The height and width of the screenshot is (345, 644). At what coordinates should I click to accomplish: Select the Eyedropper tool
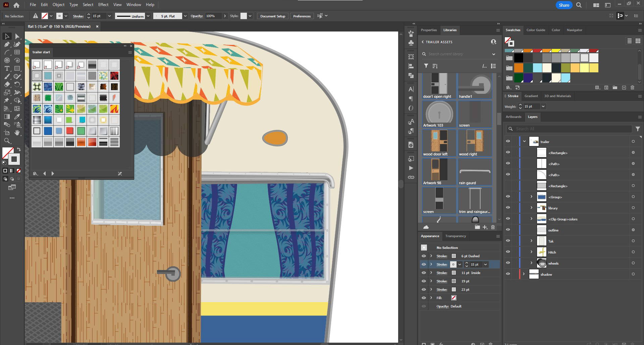17,117
